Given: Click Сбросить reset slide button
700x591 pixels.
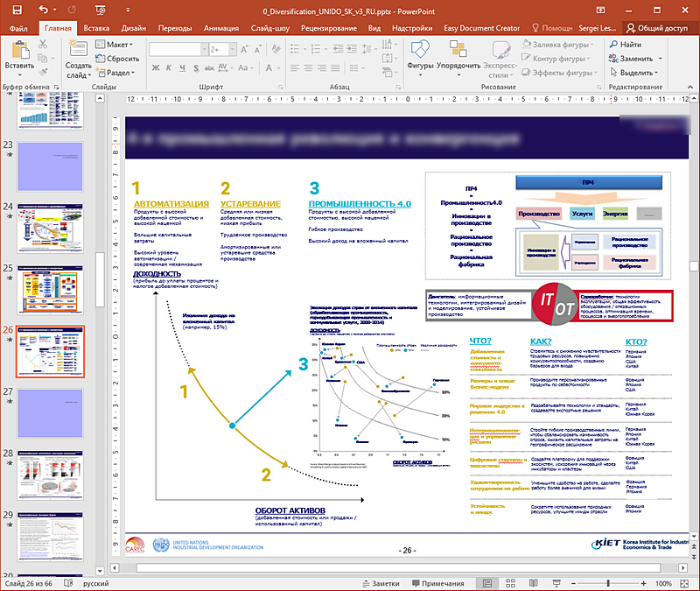Looking at the screenshot, I should click(x=117, y=58).
